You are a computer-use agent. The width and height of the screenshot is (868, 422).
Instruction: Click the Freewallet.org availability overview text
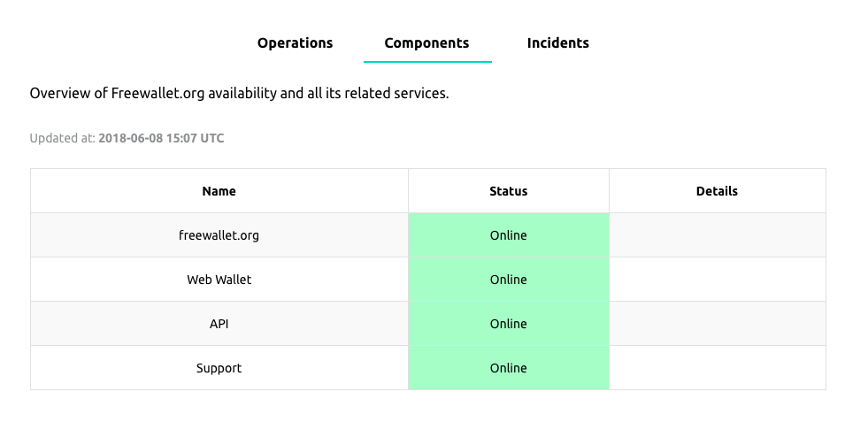click(x=239, y=94)
